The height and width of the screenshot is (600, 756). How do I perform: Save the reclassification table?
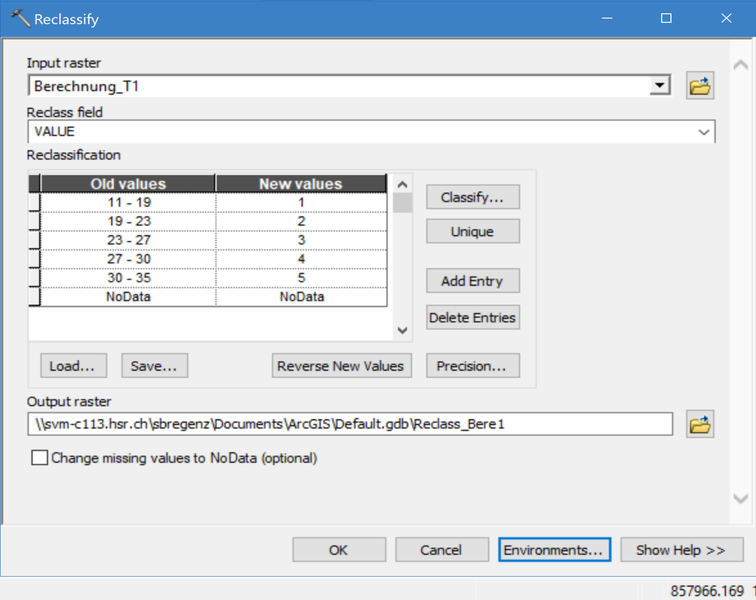(154, 366)
